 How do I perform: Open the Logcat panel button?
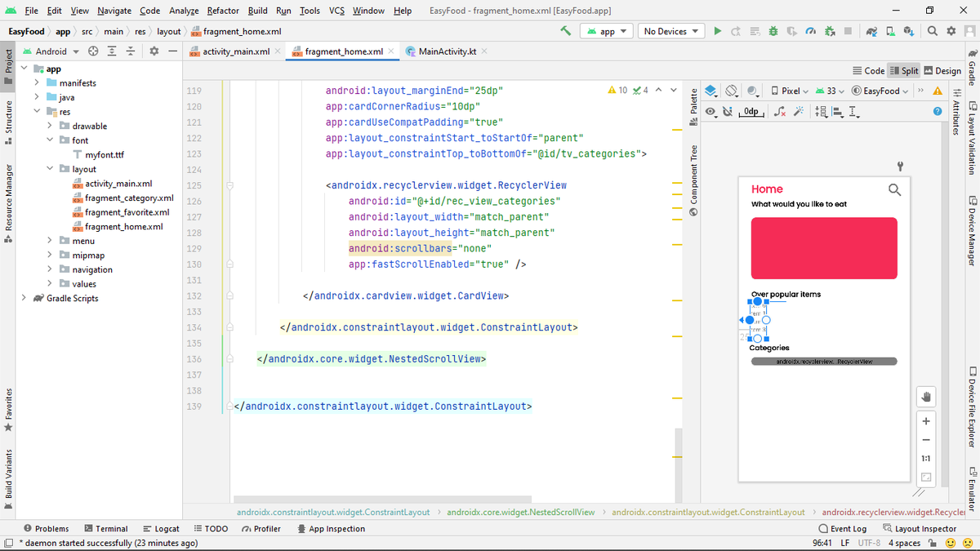click(161, 528)
